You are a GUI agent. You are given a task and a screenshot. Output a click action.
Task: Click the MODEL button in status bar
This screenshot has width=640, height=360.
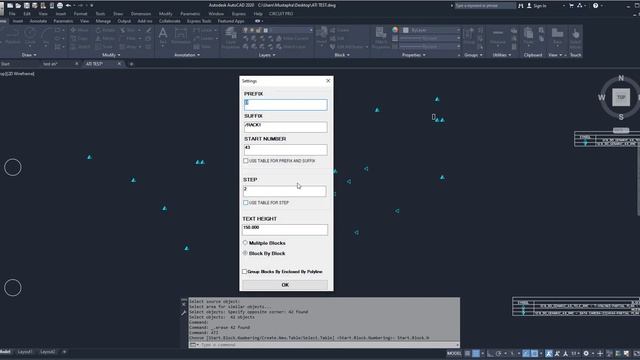pos(454,353)
